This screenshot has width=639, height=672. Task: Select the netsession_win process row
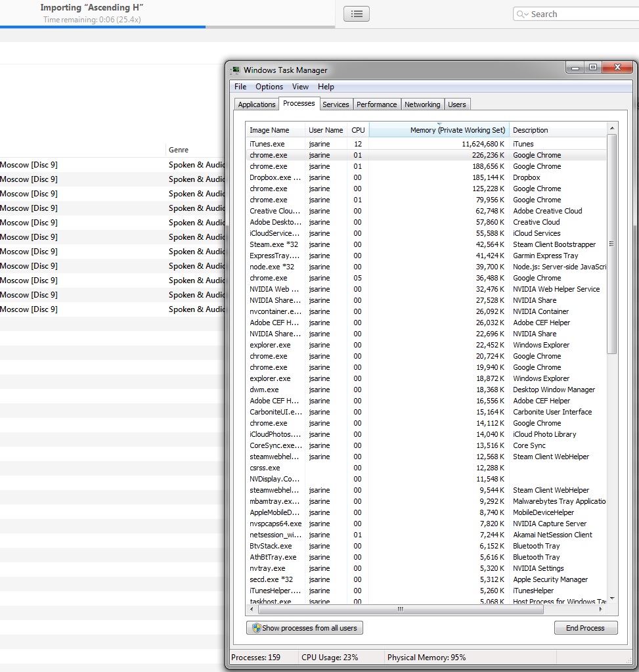click(x=426, y=535)
